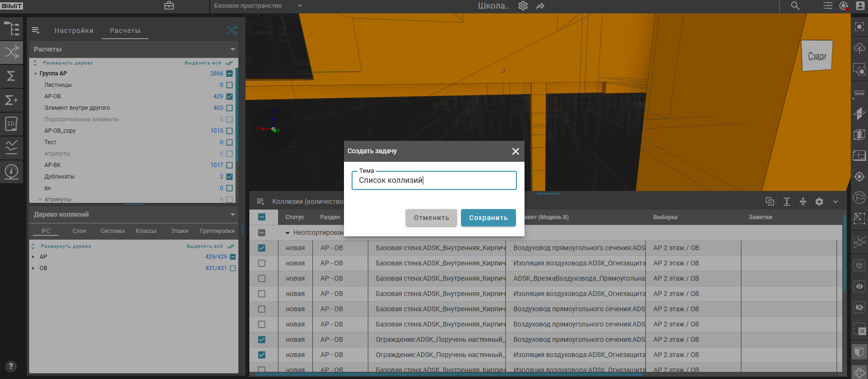Click the Тема text input field
The image size is (868, 379).
coord(434,180)
